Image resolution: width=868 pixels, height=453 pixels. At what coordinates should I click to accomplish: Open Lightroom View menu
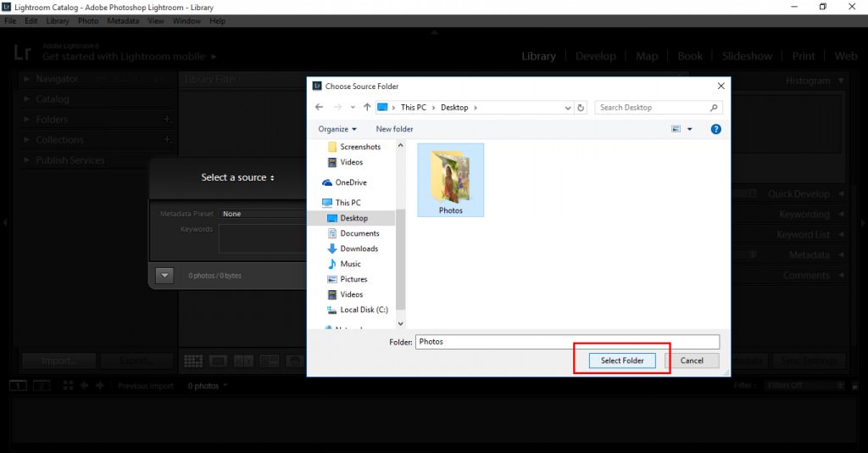(156, 21)
